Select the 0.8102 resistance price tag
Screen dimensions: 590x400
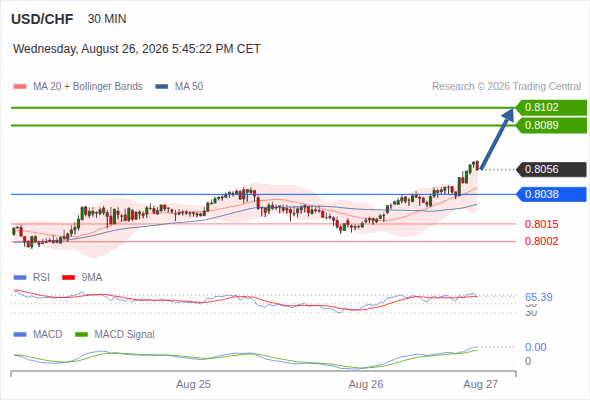pyautogui.click(x=551, y=108)
